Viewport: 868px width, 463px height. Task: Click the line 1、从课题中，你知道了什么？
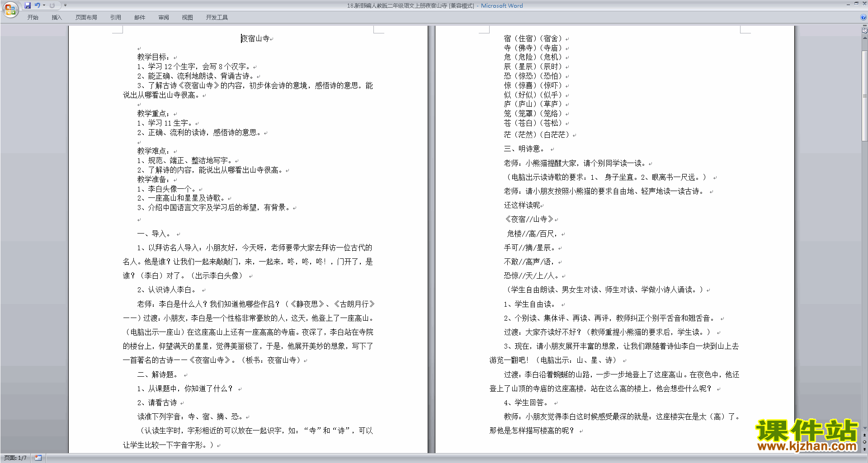coord(186,388)
